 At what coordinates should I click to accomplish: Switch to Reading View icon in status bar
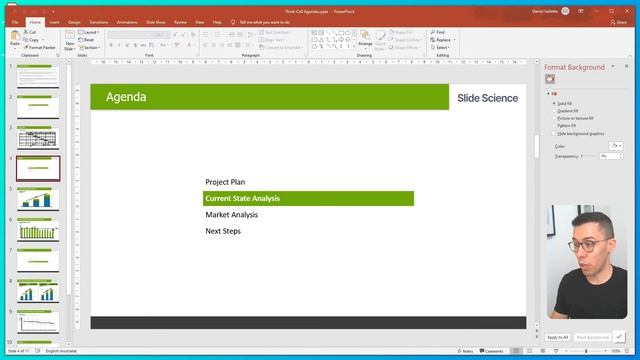point(542,351)
